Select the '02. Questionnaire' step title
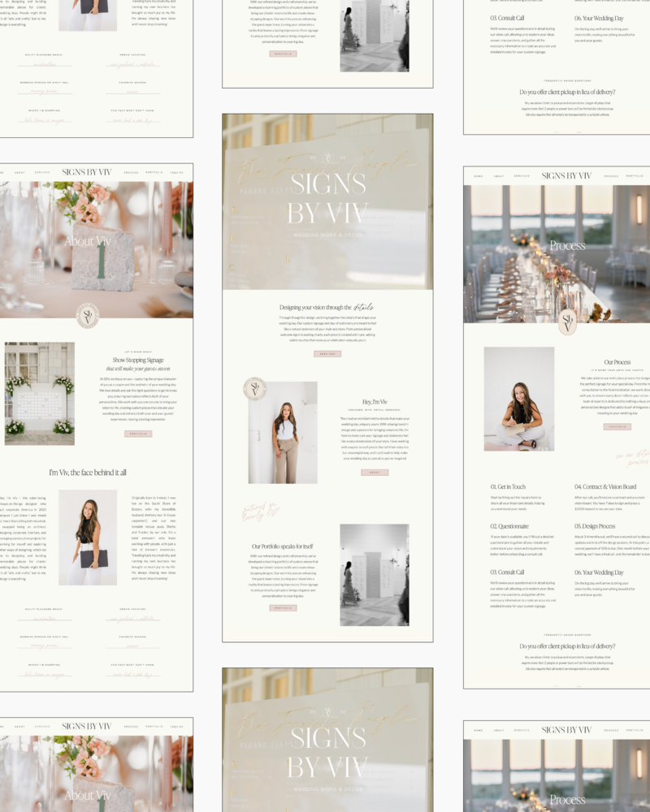The image size is (650, 812). pos(509,526)
